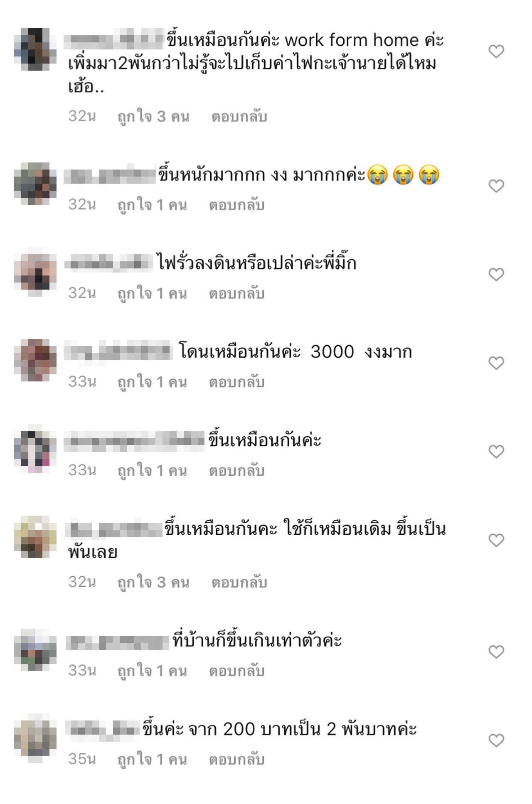Screen dimensions: 532x804
Task: Reply to the crying emoji comment
Action: point(236,205)
